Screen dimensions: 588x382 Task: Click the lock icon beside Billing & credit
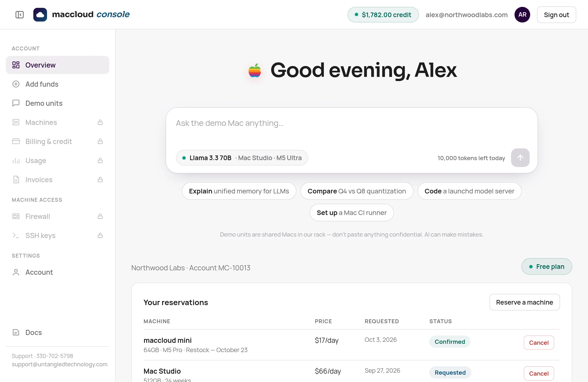point(100,141)
